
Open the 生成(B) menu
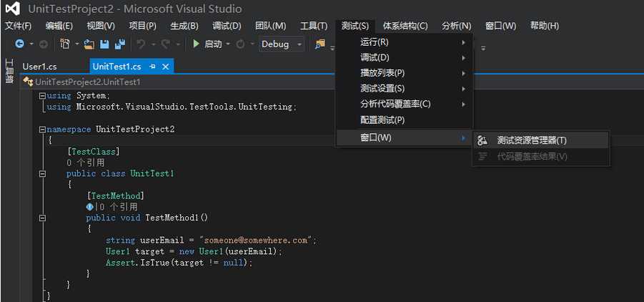184,26
